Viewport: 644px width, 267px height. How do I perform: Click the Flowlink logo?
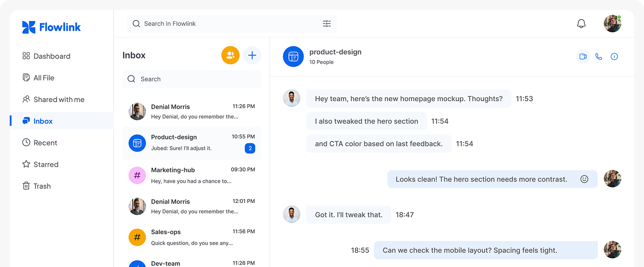click(51, 27)
